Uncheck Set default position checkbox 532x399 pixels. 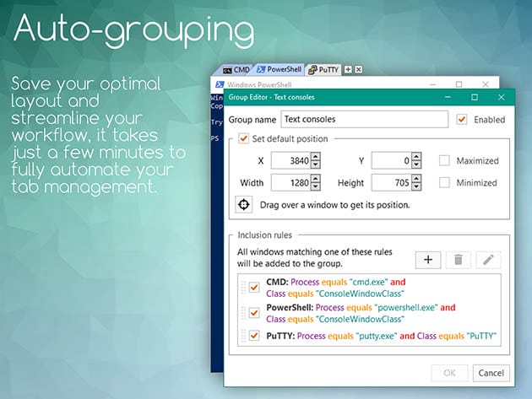[x=244, y=138]
